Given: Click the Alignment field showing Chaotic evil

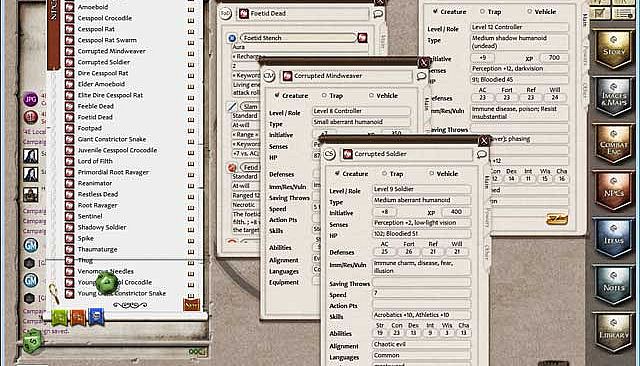Looking at the screenshot, I should (x=422, y=344).
